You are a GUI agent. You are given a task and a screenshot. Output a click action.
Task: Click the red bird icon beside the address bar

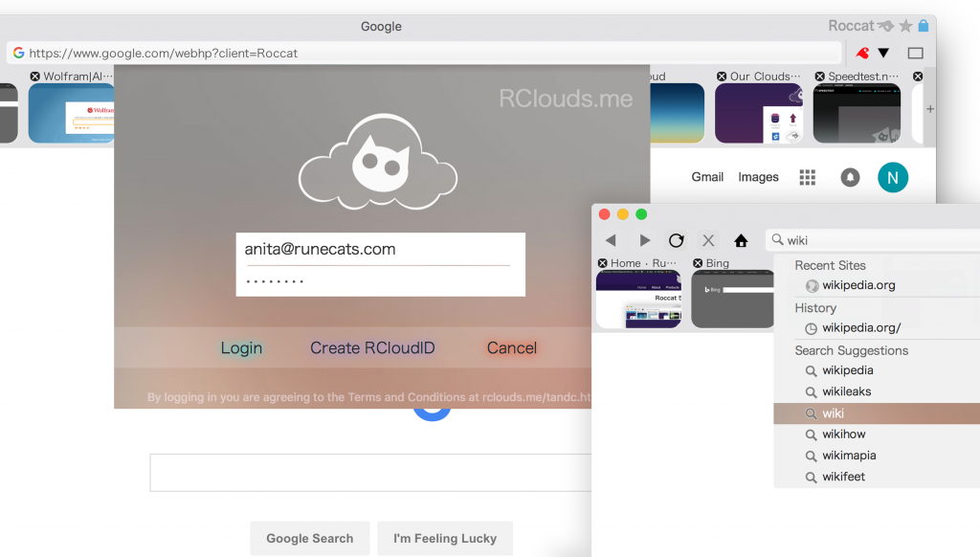pyautogui.click(x=862, y=54)
